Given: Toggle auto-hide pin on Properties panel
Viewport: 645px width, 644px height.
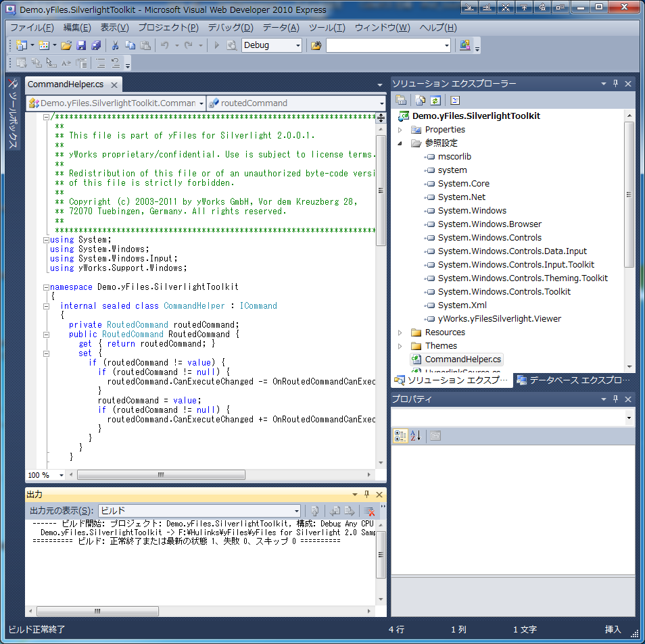Looking at the screenshot, I should coord(616,399).
